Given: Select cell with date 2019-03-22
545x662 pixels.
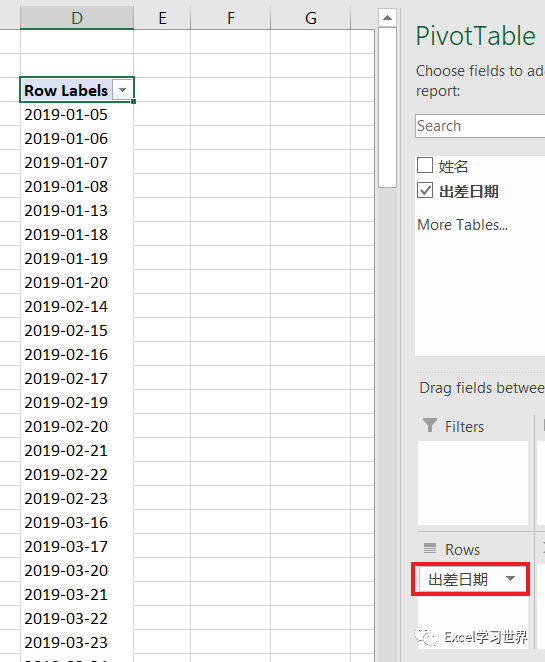Looking at the screenshot, I should pos(77,619).
